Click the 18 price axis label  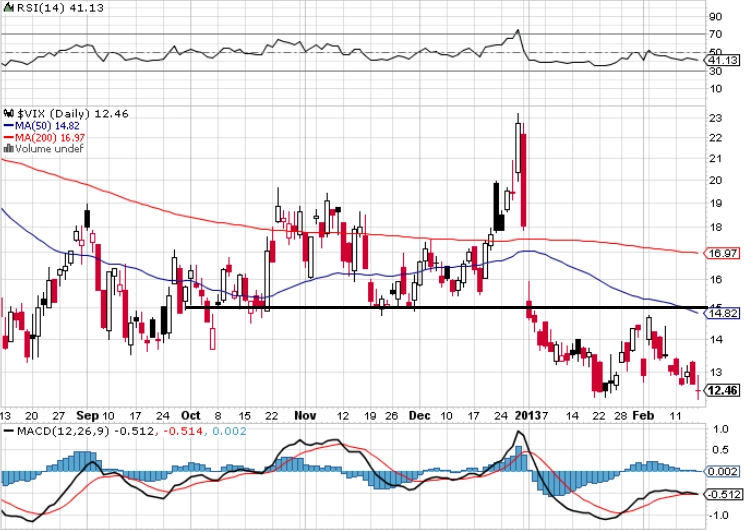[716, 227]
